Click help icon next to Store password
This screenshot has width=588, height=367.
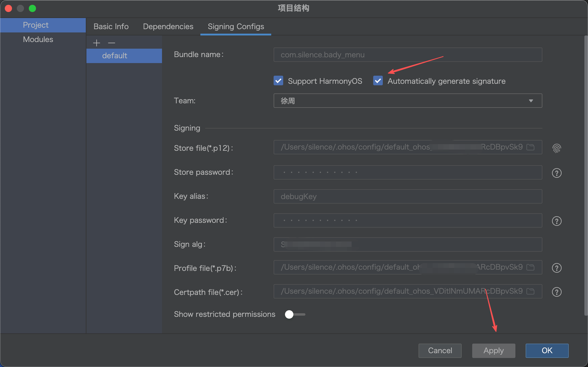(556, 173)
